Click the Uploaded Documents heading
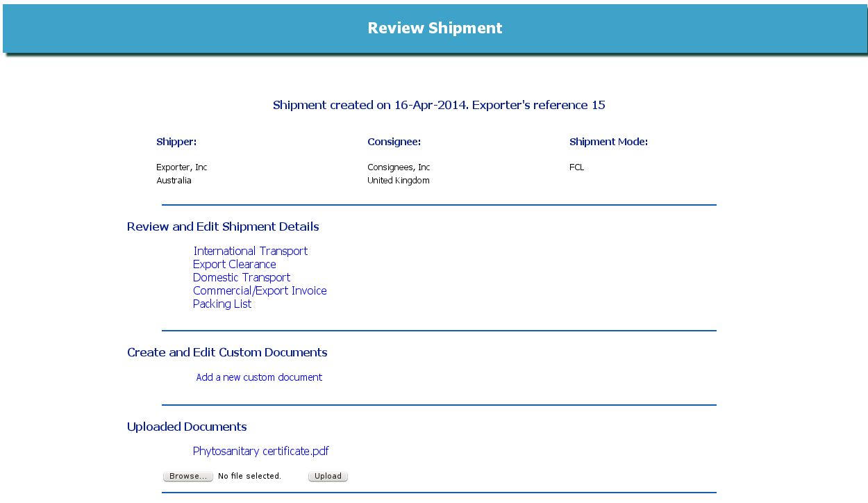Viewport: 868px width, 503px height. tap(187, 427)
